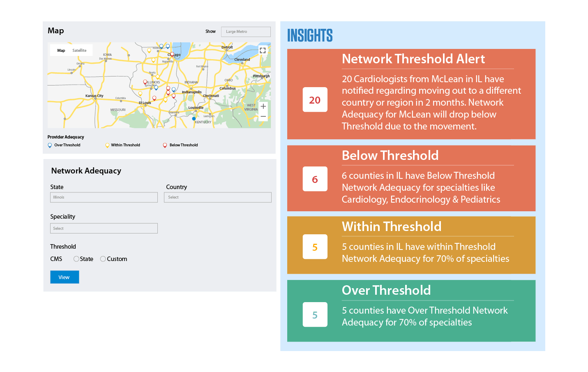
Task: Click Kansas City label on the map
Action: point(95,96)
